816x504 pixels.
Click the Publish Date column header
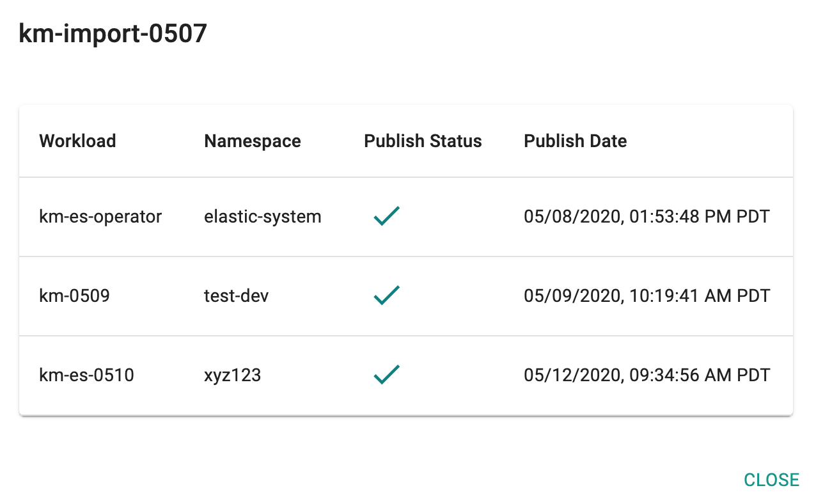(575, 141)
